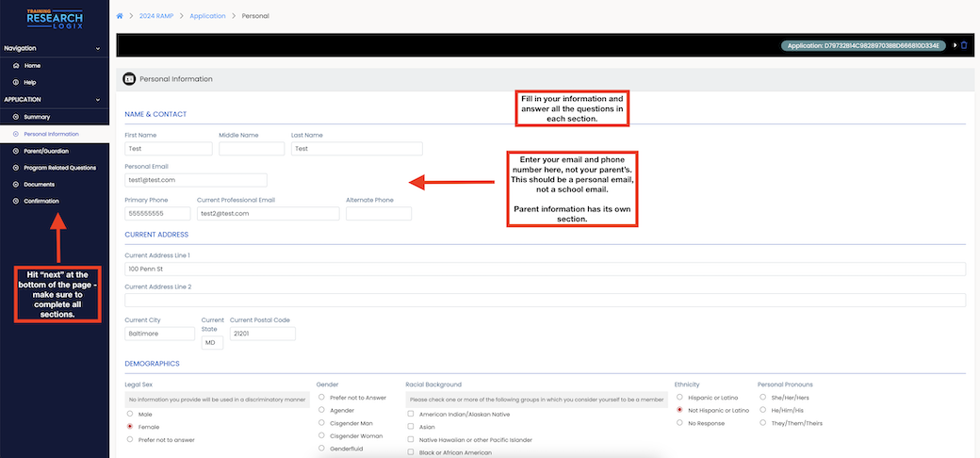980x458 pixels.
Task: Select the She/Her/Hers pronoun option
Action: coord(762,398)
